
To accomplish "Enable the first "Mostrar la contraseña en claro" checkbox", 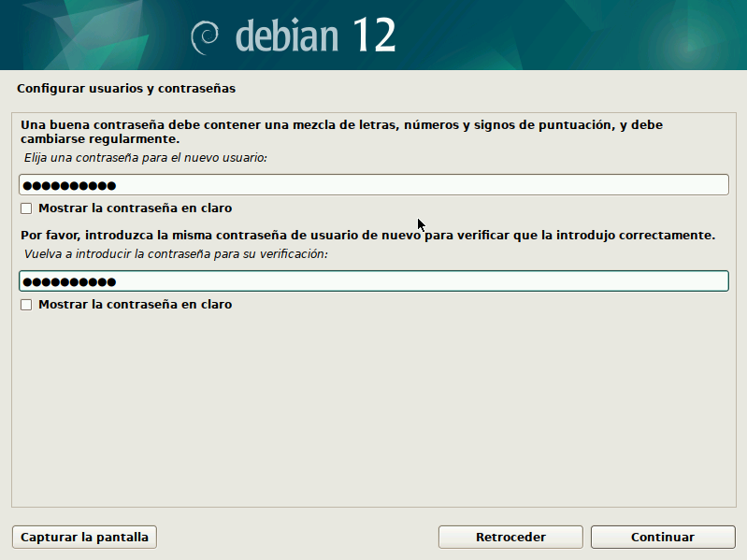I will 26,208.
